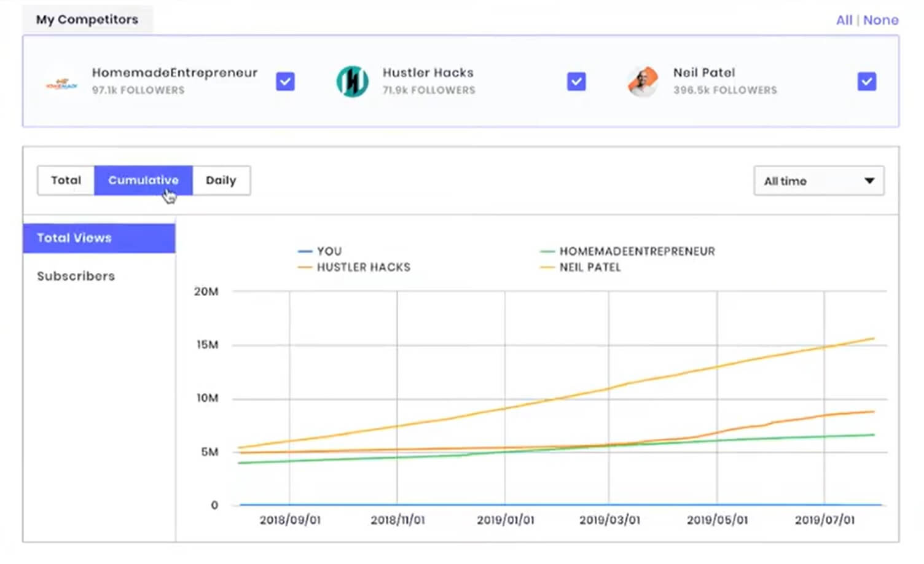Click the Hustler Hacks channel name
The height and width of the screenshot is (564, 924).
(x=428, y=72)
